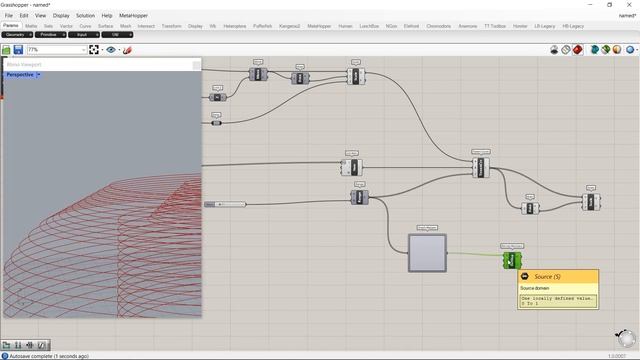Switch to the HB Legacy tab
Viewport: 640px width, 360px height.
pos(573,26)
